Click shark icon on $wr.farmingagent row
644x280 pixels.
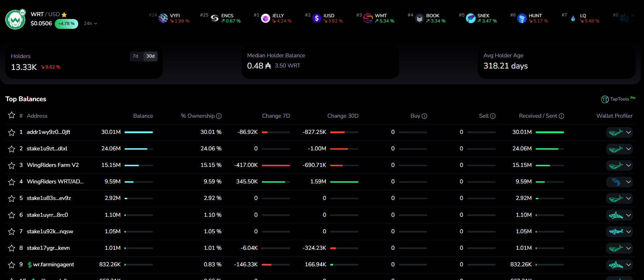pos(616,265)
